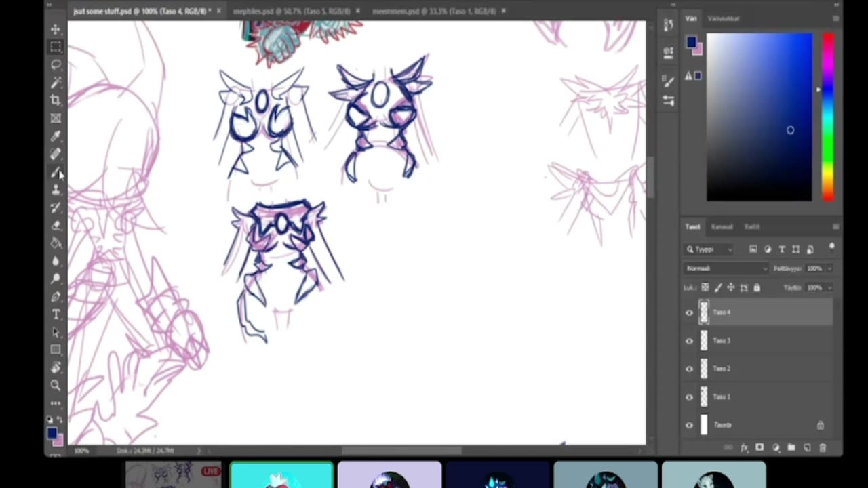This screenshot has width=868, height=488.
Task: Select the Paint Bucket tool
Action: pyautogui.click(x=56, y=243)
